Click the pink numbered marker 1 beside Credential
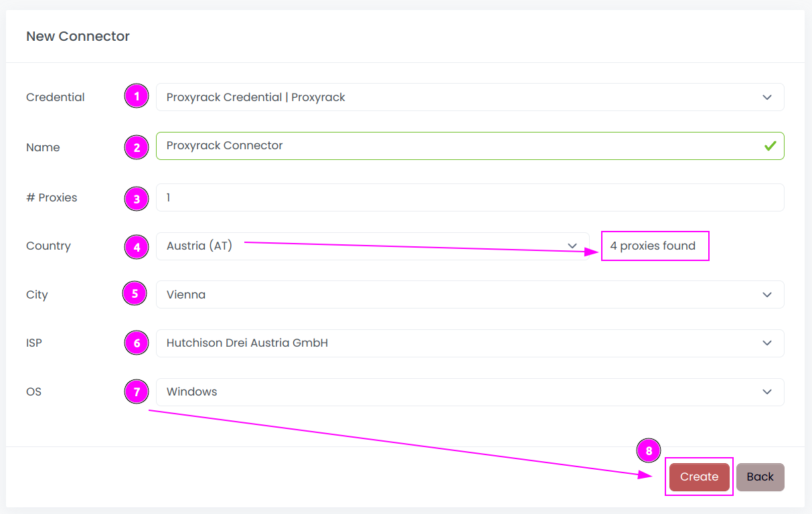This screenshot has height=514, width=812. tap(137, 96)
